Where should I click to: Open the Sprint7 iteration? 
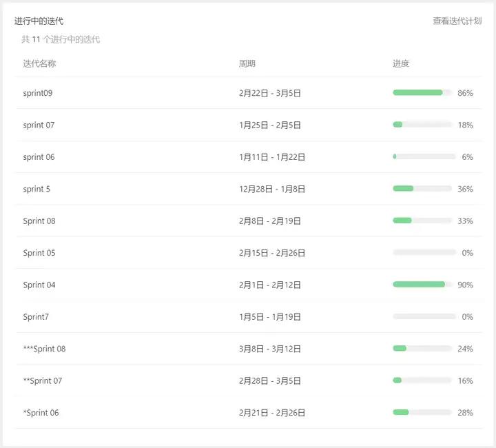36,317
